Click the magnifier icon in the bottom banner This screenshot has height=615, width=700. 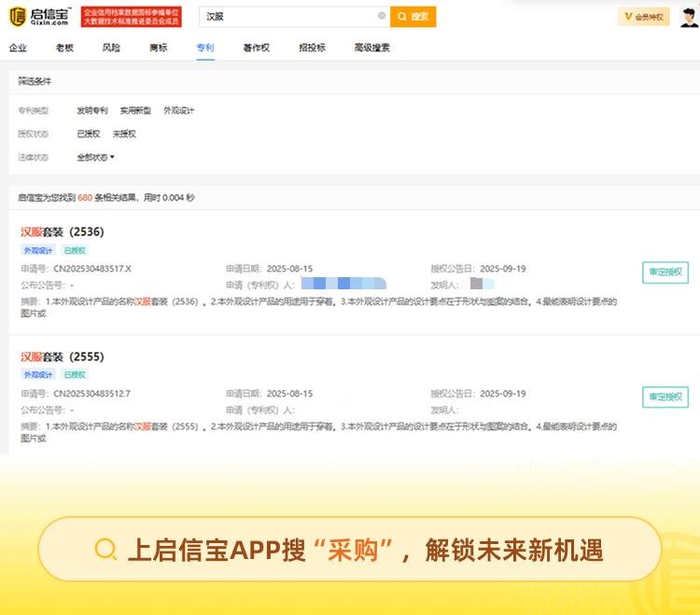(x=106, y=550)
